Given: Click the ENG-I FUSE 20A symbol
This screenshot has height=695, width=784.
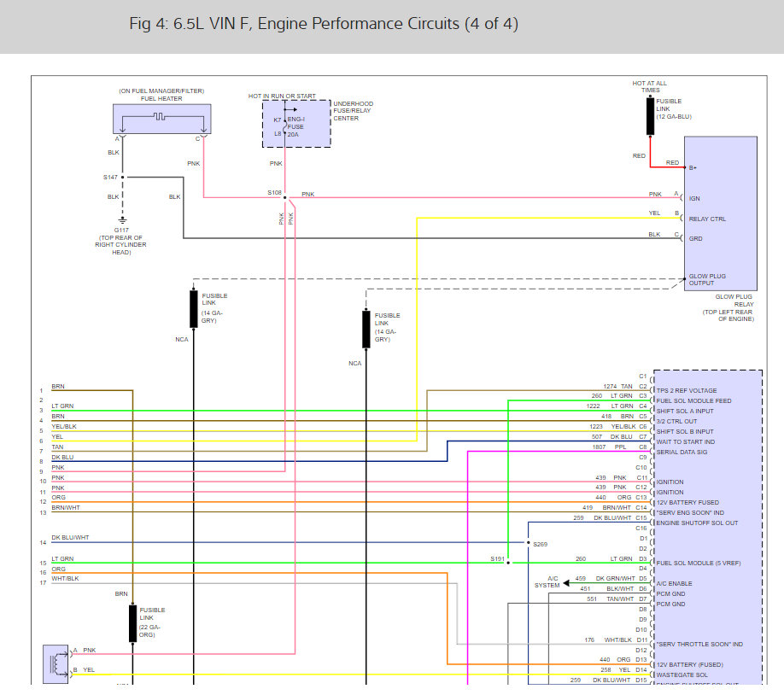Looking at the screenshot, I should pos(285,127).
